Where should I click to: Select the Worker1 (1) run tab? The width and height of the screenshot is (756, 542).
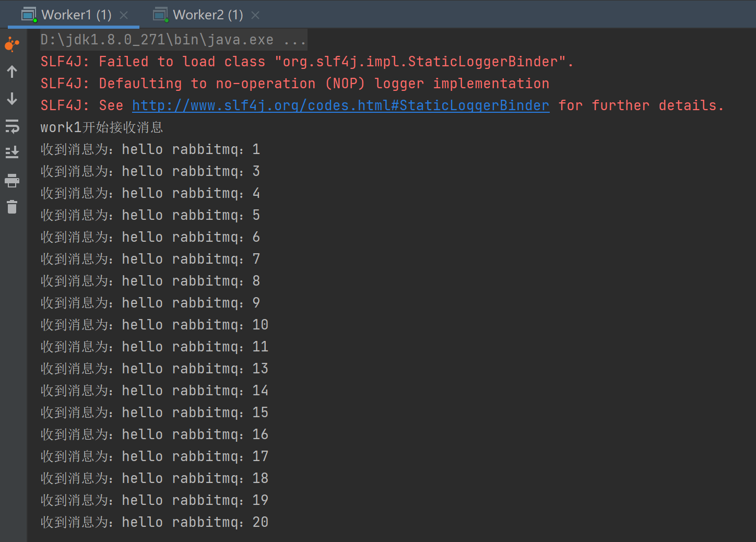76,15
